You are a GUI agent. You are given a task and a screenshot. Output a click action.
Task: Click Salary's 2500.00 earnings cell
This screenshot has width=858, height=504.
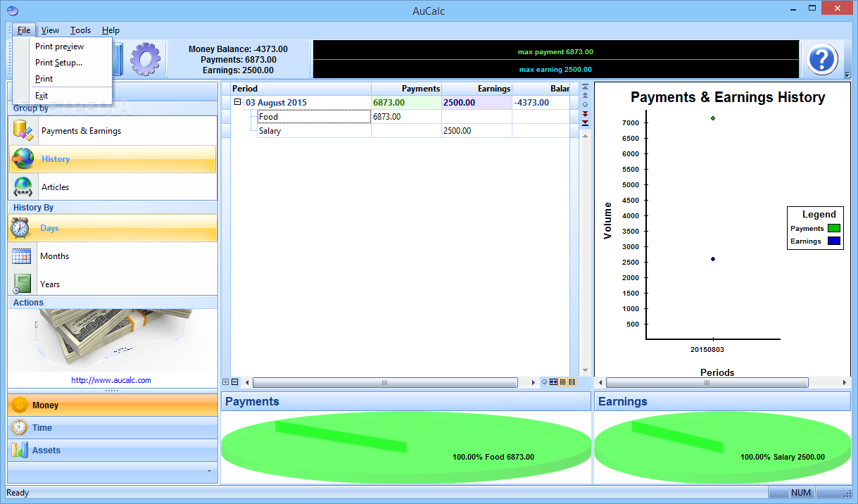point(477,131)
